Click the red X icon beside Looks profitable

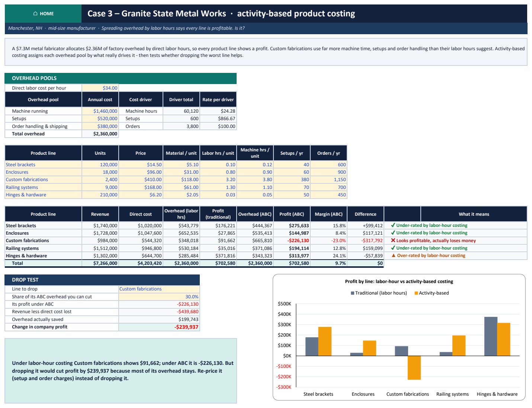(393, 241)
